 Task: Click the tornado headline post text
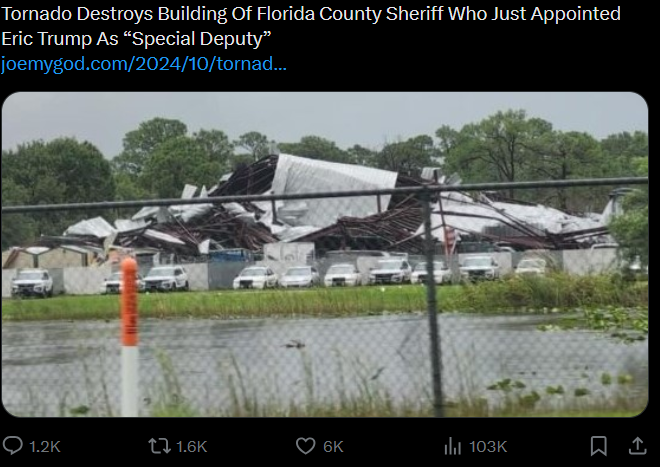point(311,26)
